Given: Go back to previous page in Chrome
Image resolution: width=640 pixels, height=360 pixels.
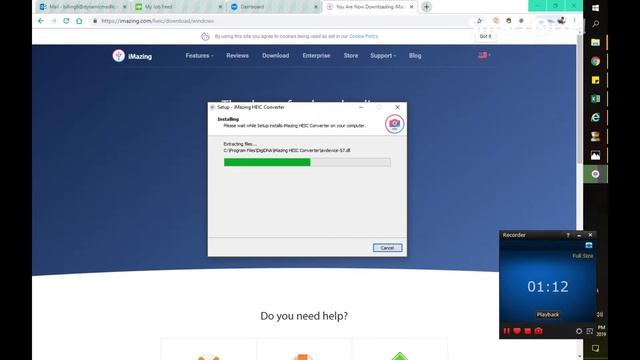Looking at the screenshot, I should point(40,21).
